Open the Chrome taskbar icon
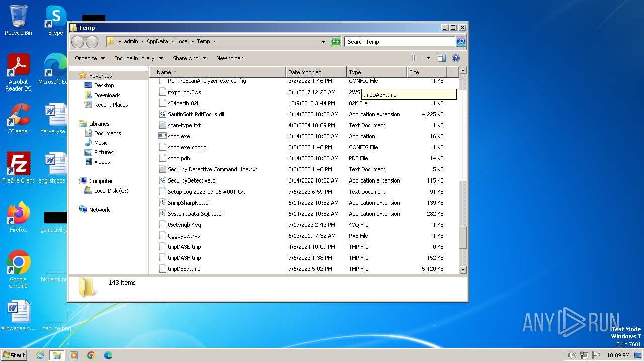Image resolution: width=644 pixels, height=362 pixels. 91,355
